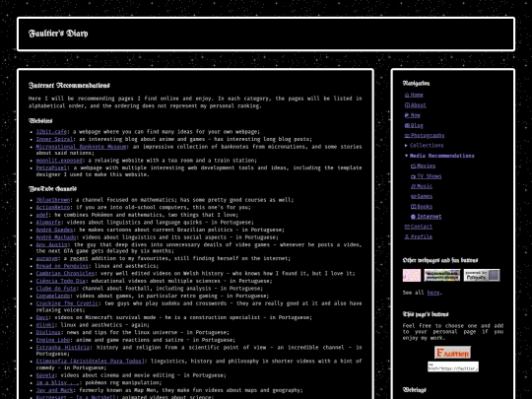Screen dimensions: 532x399
Task: Click the embed code text box
Action: coord(453,366)
